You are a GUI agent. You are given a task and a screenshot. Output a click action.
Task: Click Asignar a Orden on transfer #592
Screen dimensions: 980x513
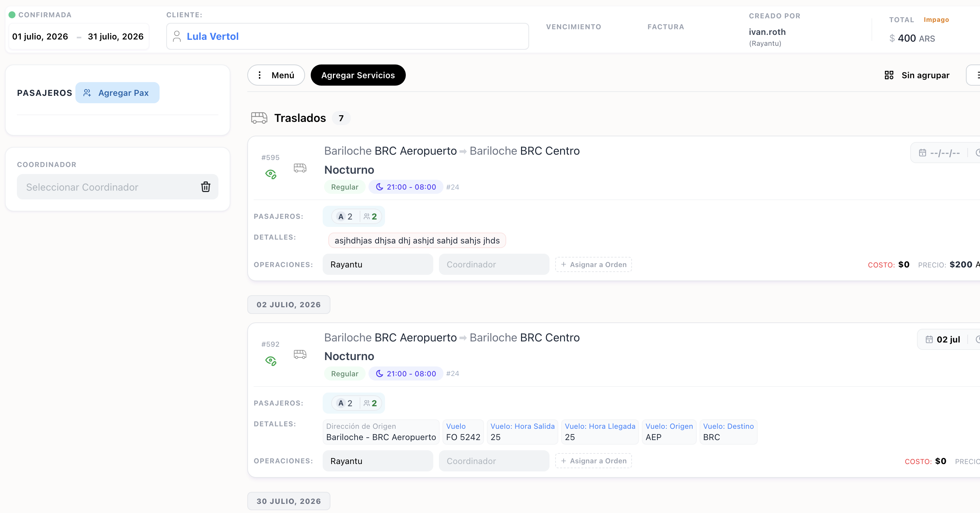click(x=594, y=461)
